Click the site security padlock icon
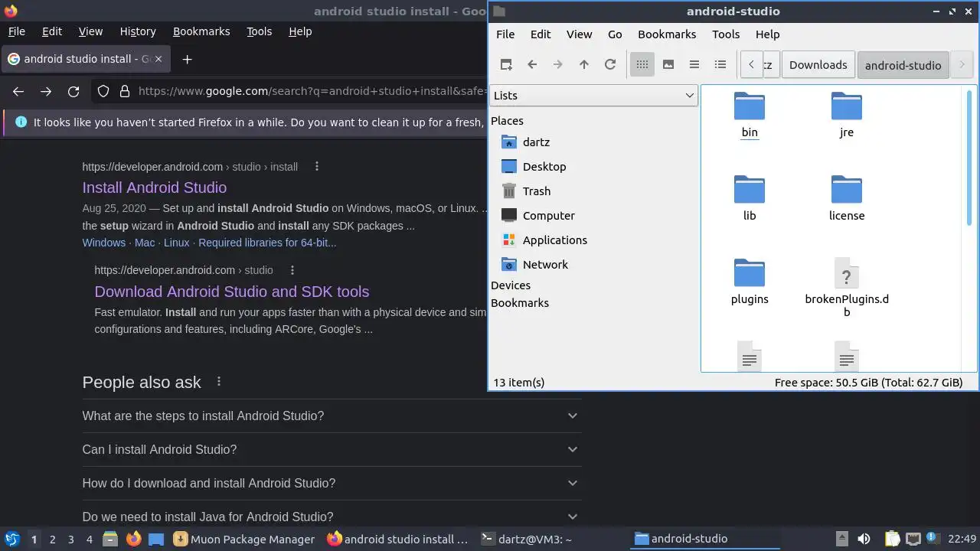Image resolution: width=980 pixels, height=551 pixels. [x=125, y=92]
